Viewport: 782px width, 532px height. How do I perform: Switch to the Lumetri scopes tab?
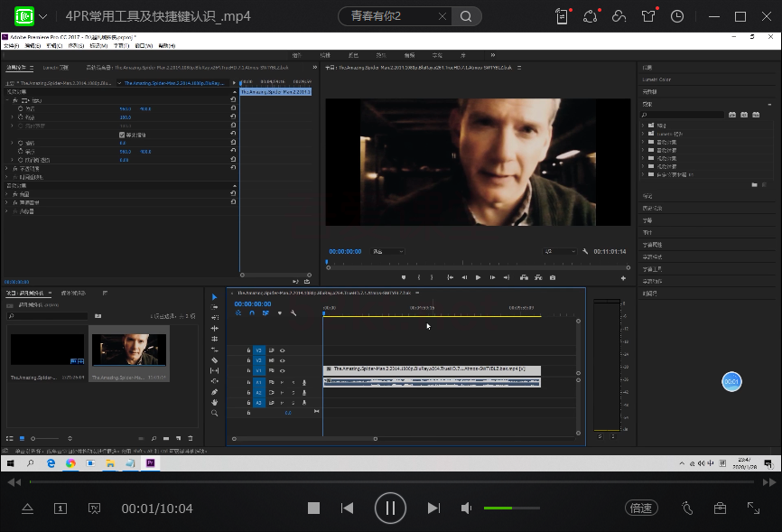coord(55,68)
